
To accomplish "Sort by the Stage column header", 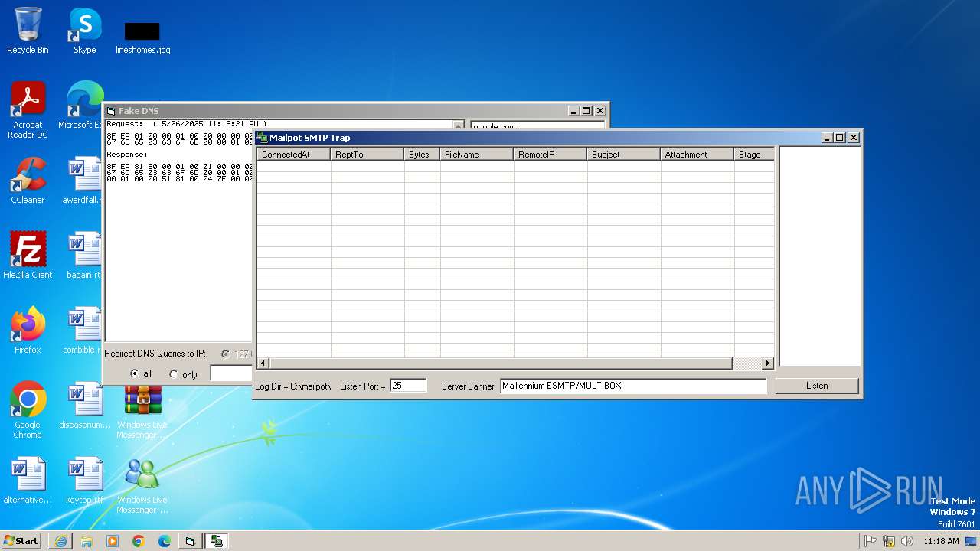I will point(754,154).
